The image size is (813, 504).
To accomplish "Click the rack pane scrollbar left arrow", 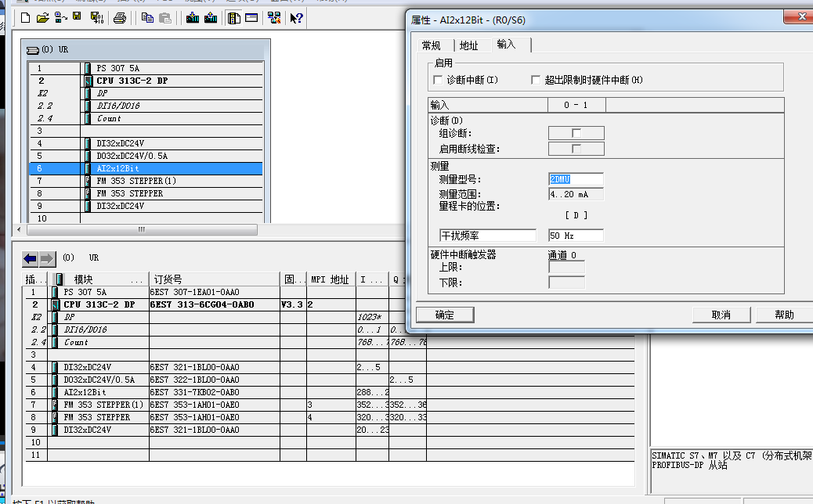I will coord(20,229).
